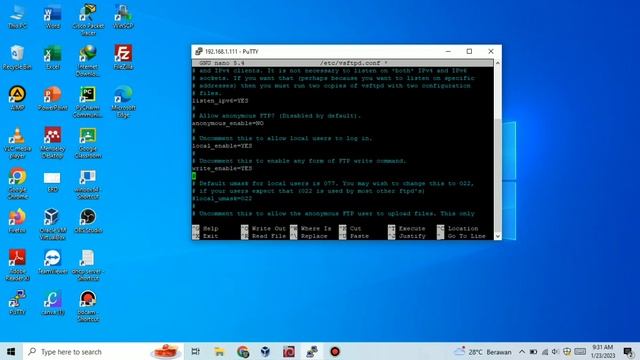This screenshot has width=640, height=360.
Task: Launch Mendeley Desktop shortcut
Action: (53, 143)
